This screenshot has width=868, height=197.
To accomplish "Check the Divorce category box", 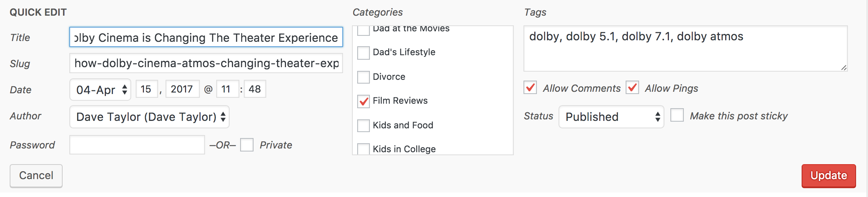I will [x=364, y=77].
